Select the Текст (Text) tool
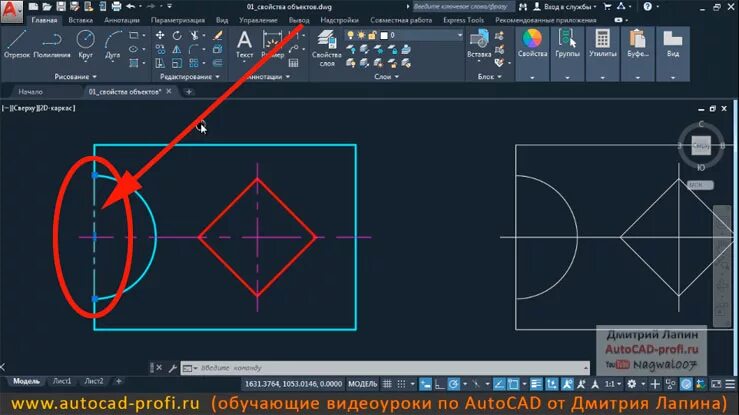Image resolution: width=739 pixels, height=415 pixels. pos(244,44)
